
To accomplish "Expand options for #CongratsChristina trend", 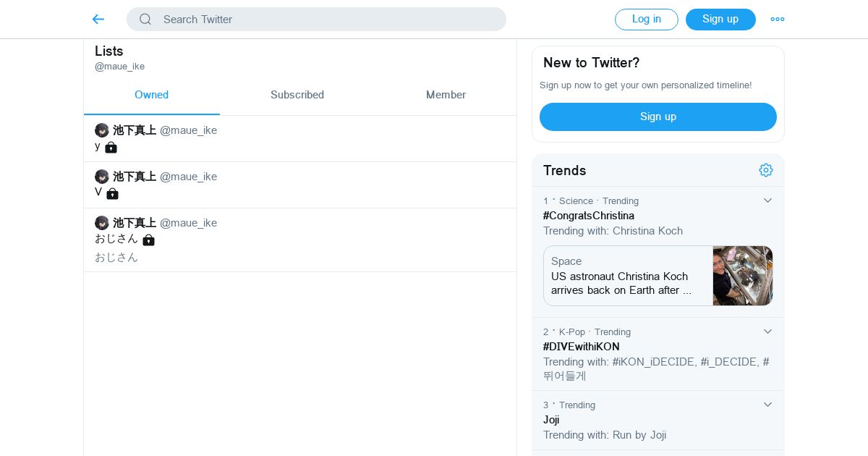I will [768, 200].
